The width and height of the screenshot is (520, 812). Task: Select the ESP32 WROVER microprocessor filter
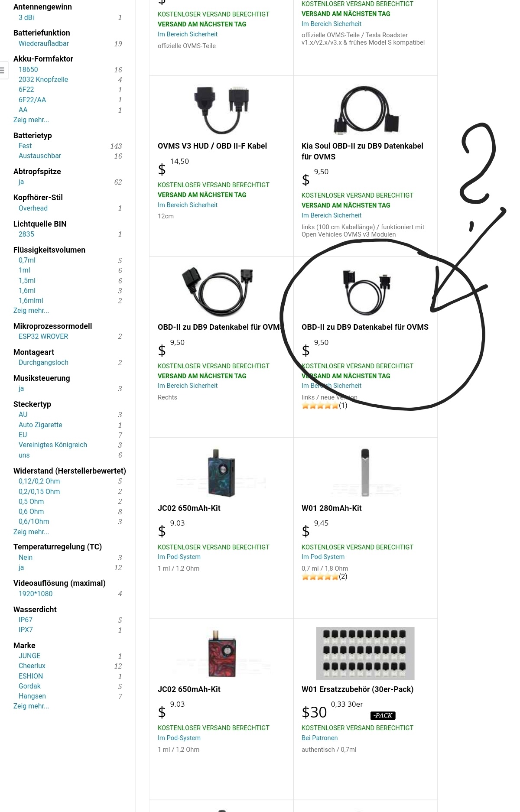coord(43,336)
